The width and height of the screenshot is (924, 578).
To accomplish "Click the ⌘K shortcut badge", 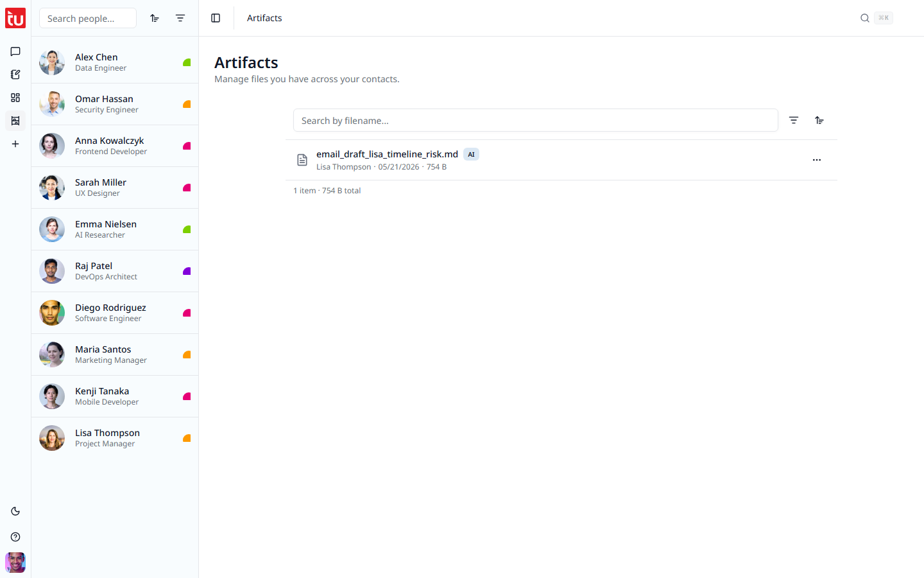I will (884, 18).
